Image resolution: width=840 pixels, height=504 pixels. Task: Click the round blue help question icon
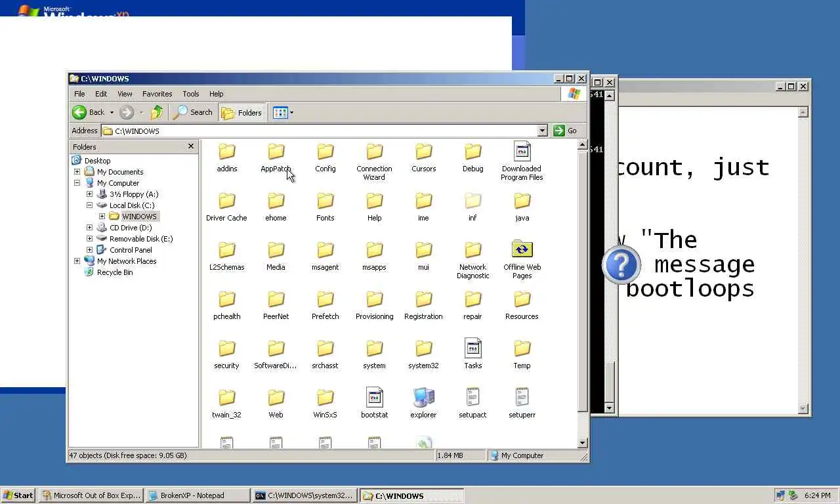pyautogui.click(x=621, y=265)
